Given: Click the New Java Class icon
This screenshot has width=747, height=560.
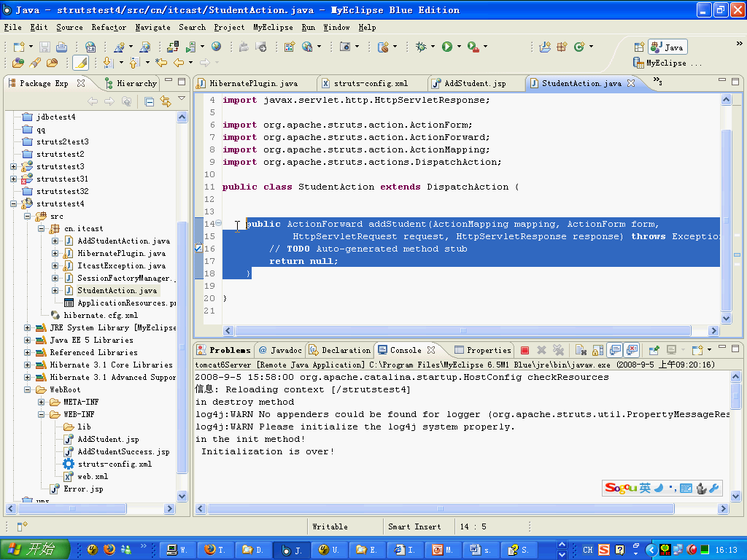Looking at the screenshot, I should point(579,47).
